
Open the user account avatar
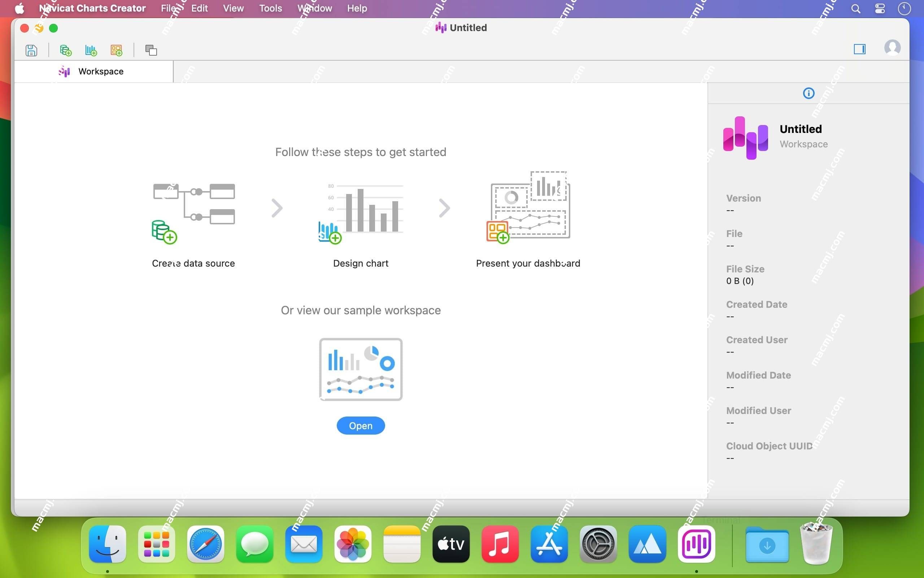pos(892,48)
